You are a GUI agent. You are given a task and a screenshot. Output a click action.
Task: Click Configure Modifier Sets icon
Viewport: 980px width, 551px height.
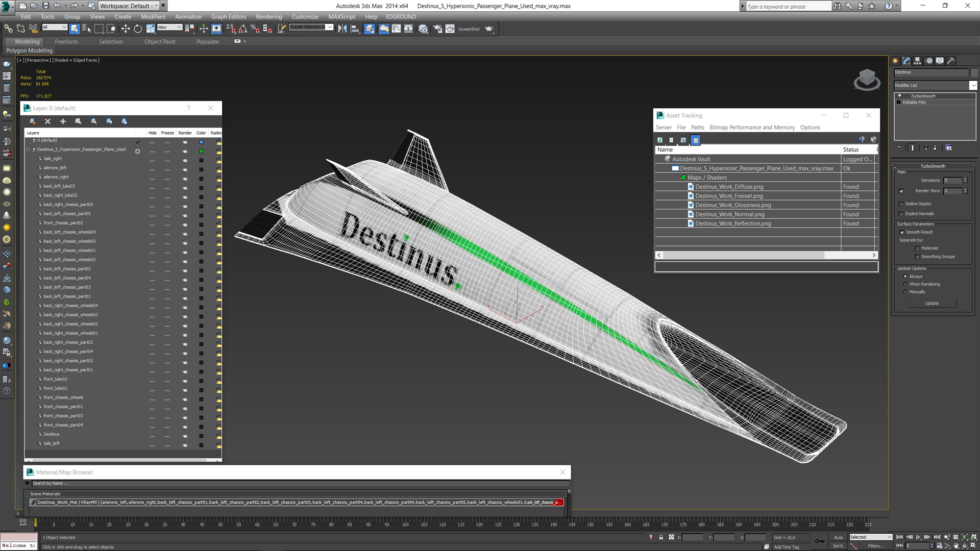pos(949,148)
